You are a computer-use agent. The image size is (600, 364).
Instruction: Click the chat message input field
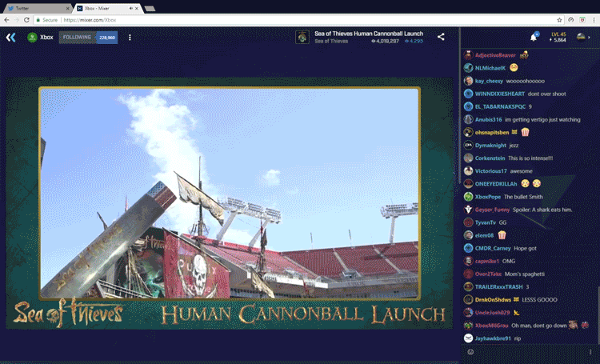530,351
